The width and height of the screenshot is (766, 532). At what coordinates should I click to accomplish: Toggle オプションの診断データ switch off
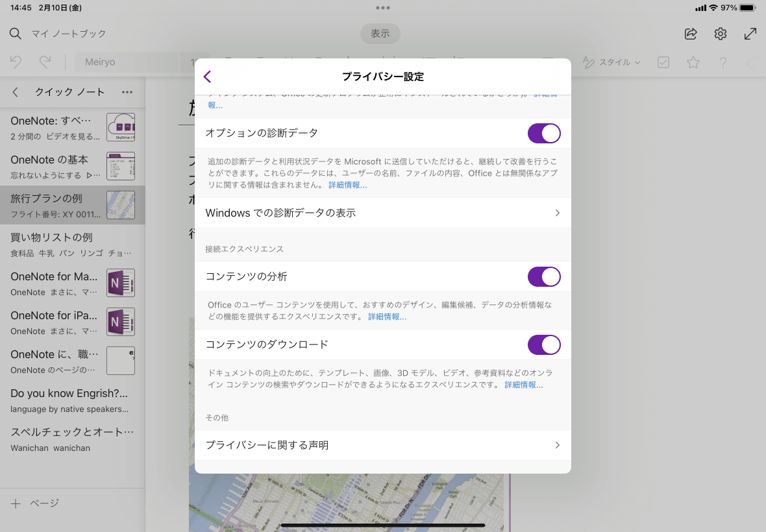click(544, 133)
